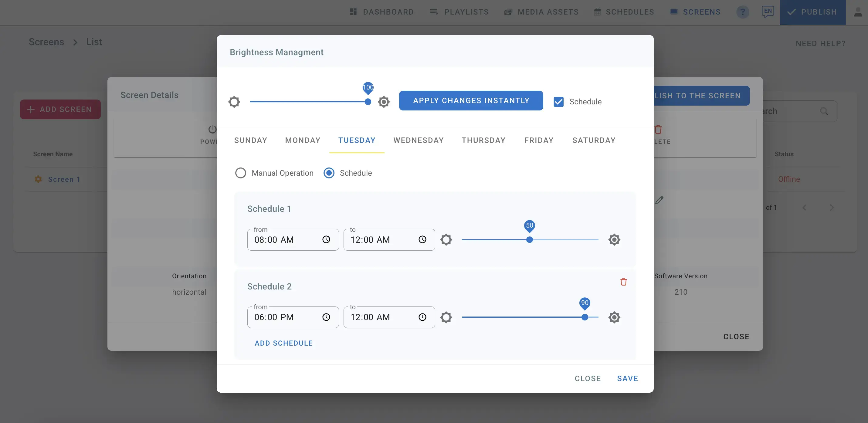Uncheck the Schedule checkbox
The height and width of the screenshot is (423, 868).
[x=558, y=101]
